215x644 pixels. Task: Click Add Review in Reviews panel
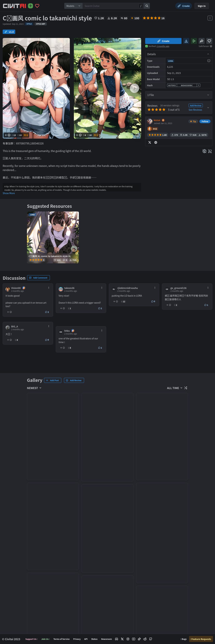195,105
